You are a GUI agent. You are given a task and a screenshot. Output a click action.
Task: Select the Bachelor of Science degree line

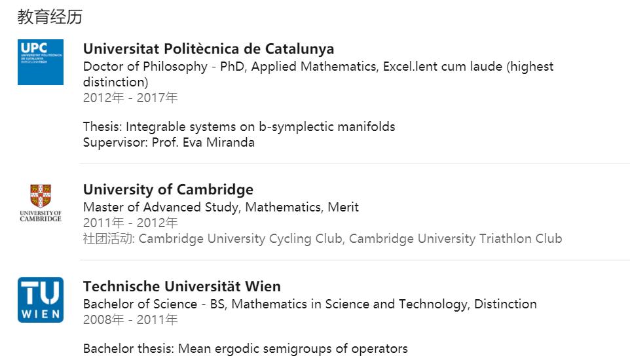pyautogui.click(x=309, y=304)
